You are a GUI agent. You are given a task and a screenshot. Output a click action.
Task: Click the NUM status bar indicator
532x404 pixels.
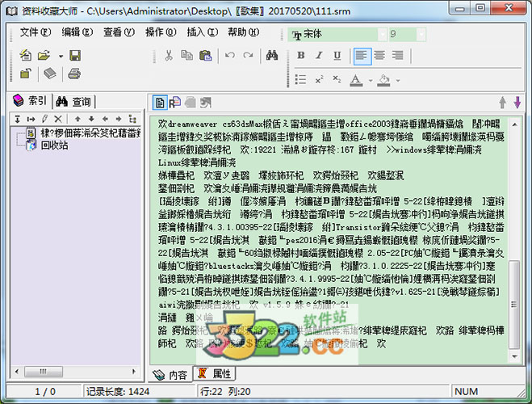tap(466, 392)
